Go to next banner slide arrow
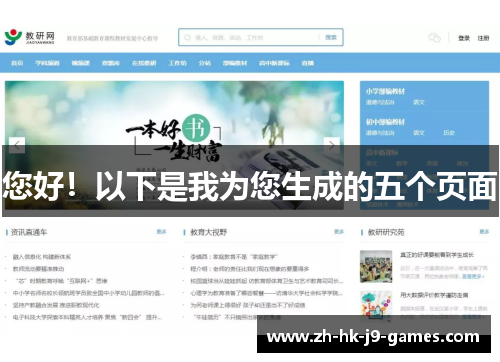The image size is (500, 362). [x=332, y=145]
